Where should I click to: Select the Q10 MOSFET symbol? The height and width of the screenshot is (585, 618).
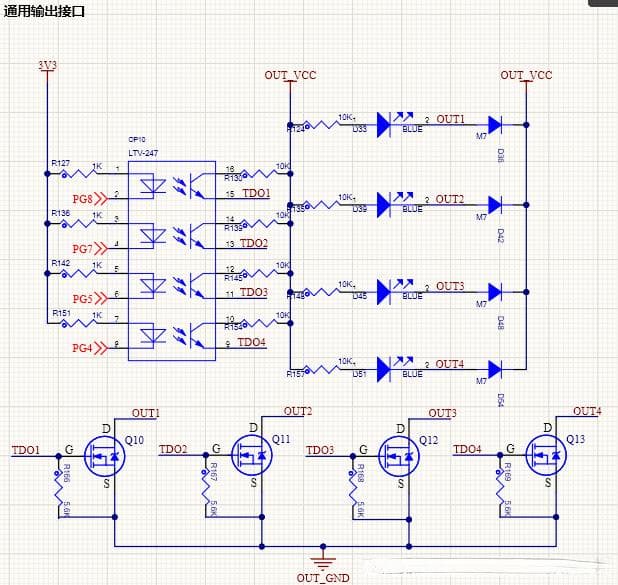coord(104,456)
